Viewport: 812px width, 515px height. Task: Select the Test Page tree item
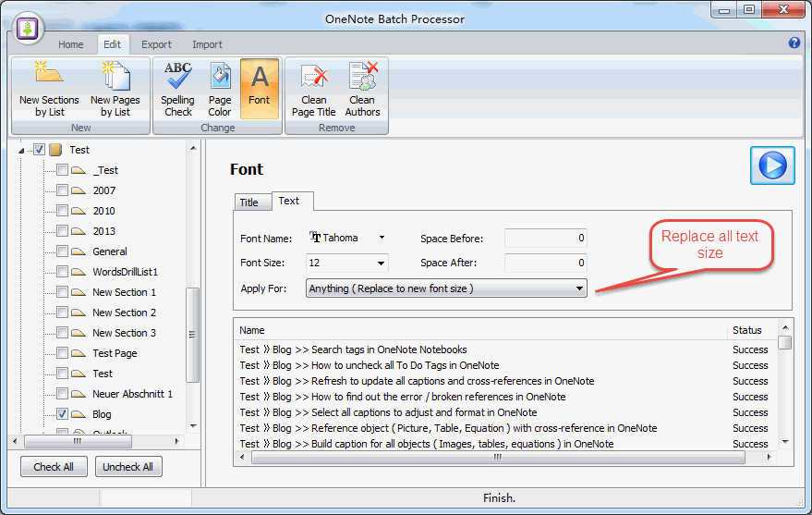coord(115,353)
